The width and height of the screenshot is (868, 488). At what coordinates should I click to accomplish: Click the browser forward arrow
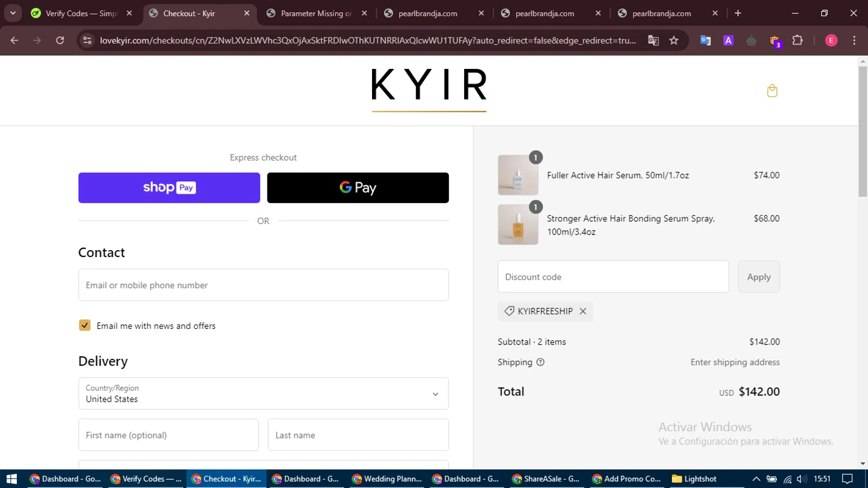37,41
